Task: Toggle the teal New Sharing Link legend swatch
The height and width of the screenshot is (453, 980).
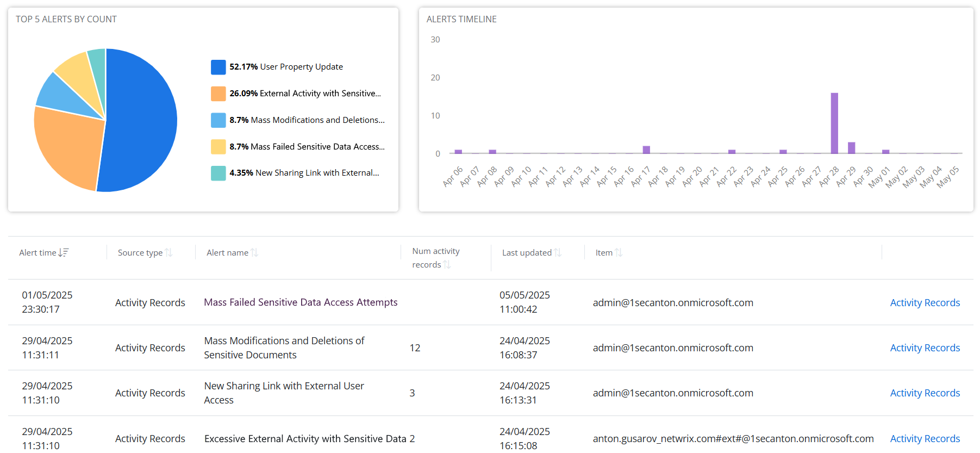Action: [x=218, y=173]
